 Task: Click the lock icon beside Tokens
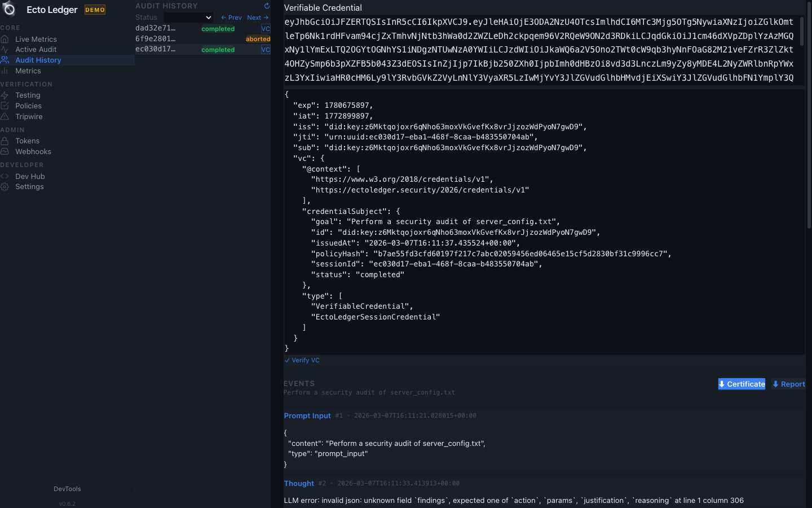(x=5, y=141)
